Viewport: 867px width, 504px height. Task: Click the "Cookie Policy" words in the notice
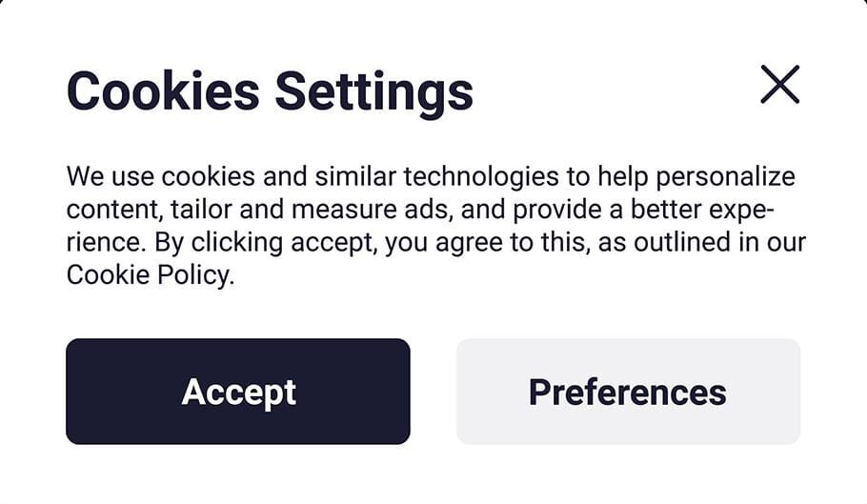coord(149,276)
